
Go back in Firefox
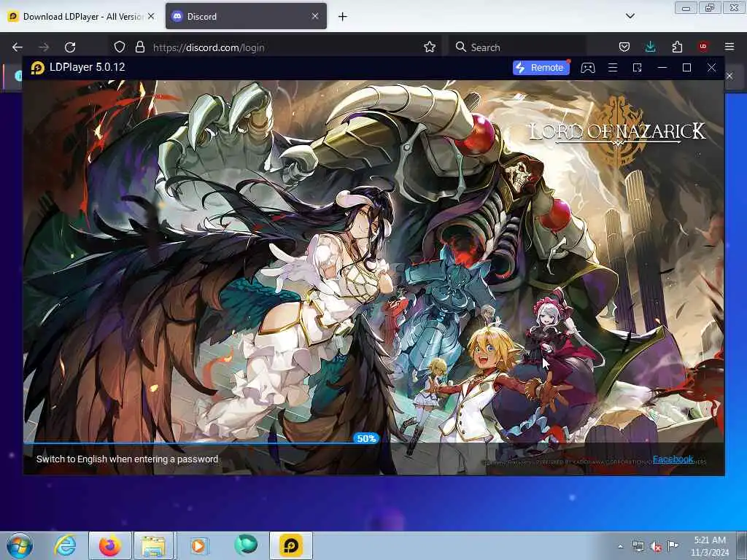coord(18,47)
